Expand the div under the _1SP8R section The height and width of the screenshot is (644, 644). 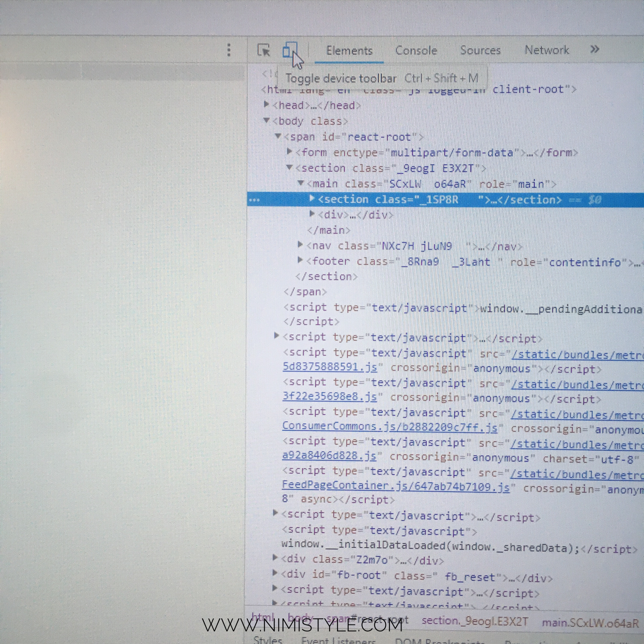pos(312,213)
